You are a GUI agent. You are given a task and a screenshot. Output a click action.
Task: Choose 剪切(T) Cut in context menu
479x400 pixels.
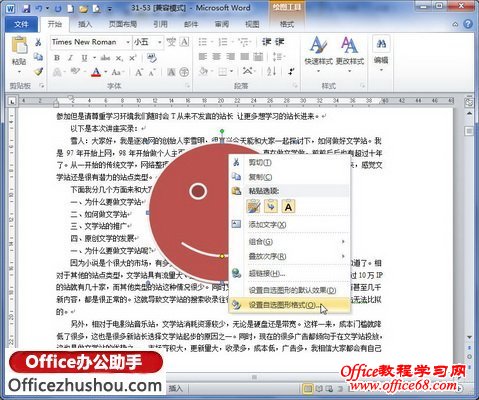289,163
